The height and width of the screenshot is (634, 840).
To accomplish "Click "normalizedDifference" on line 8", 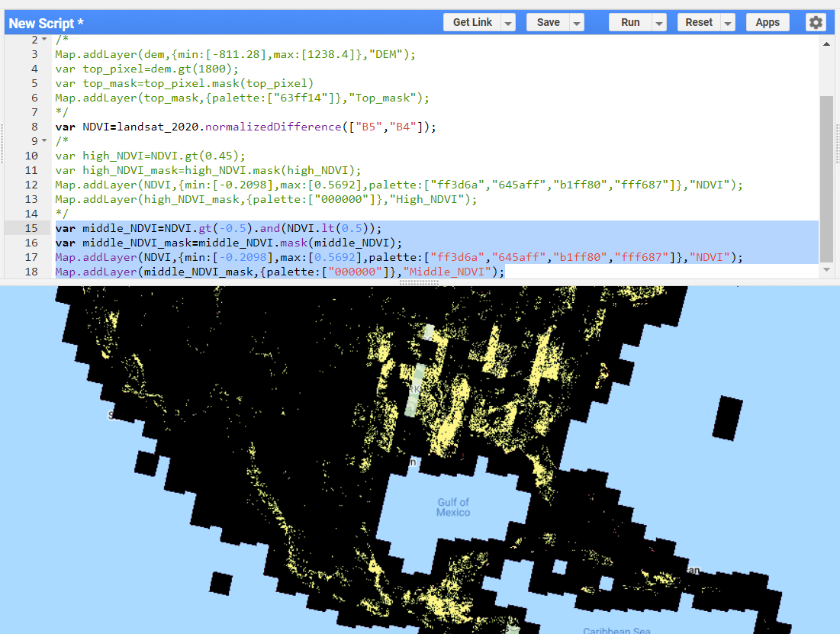I will click(x=273, y=127).
